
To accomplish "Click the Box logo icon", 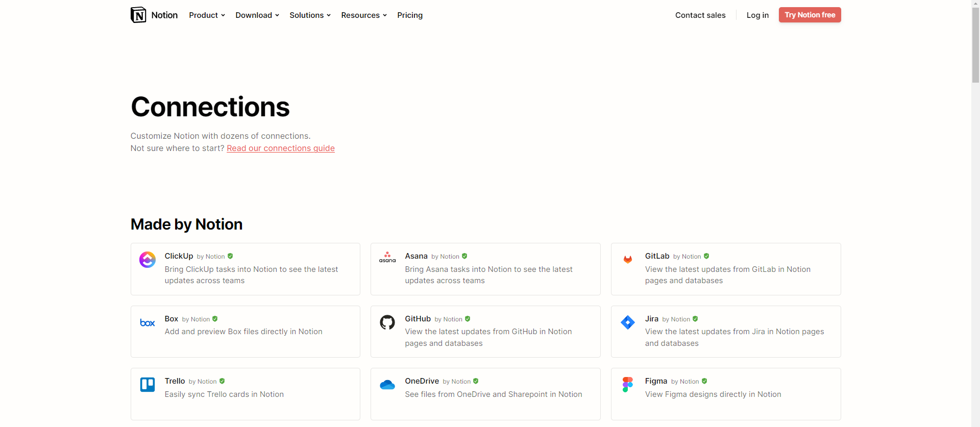I will click(148, 323).
